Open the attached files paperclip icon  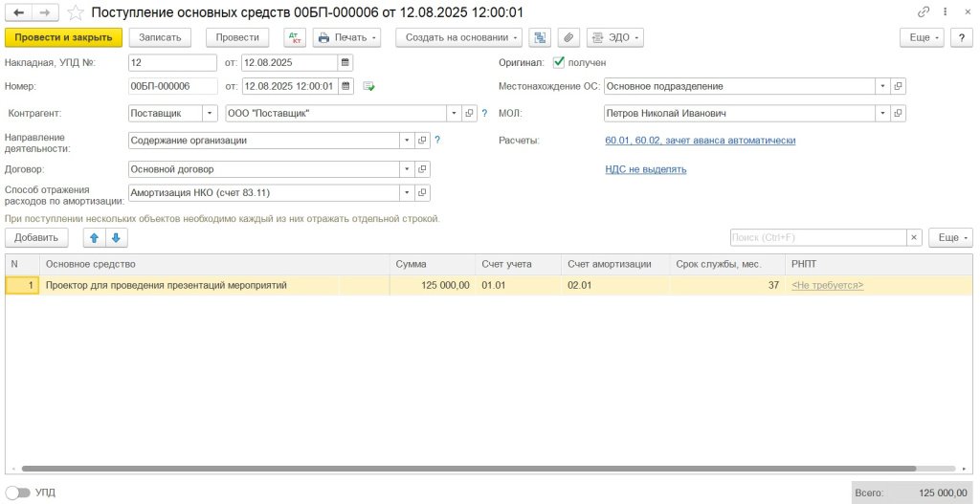568,37
